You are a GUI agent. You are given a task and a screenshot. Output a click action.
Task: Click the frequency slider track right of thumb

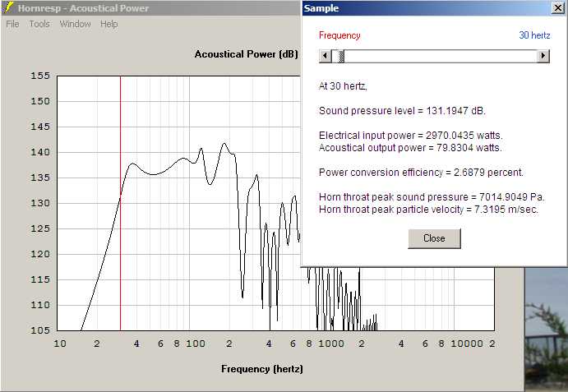coord(440,56)
